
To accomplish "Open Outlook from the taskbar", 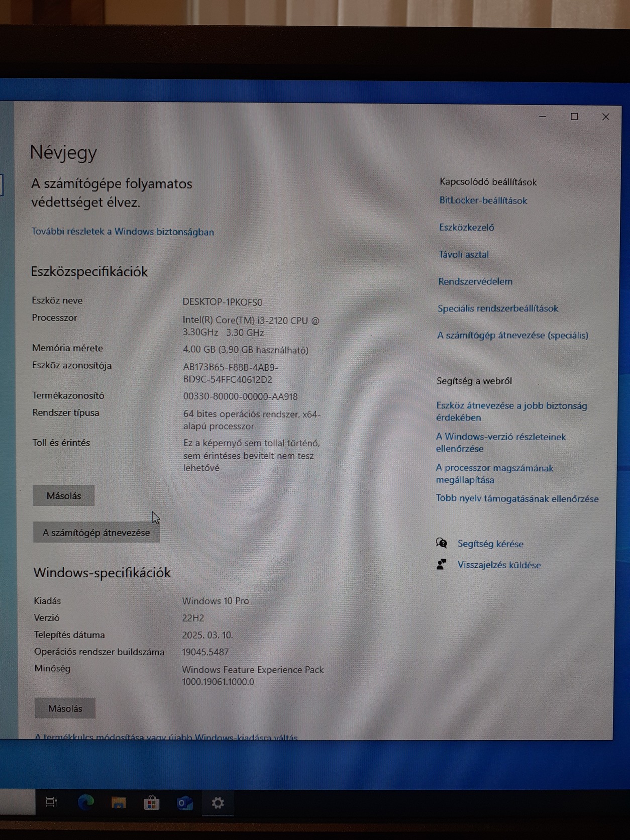I will click(x=185, y=803).
